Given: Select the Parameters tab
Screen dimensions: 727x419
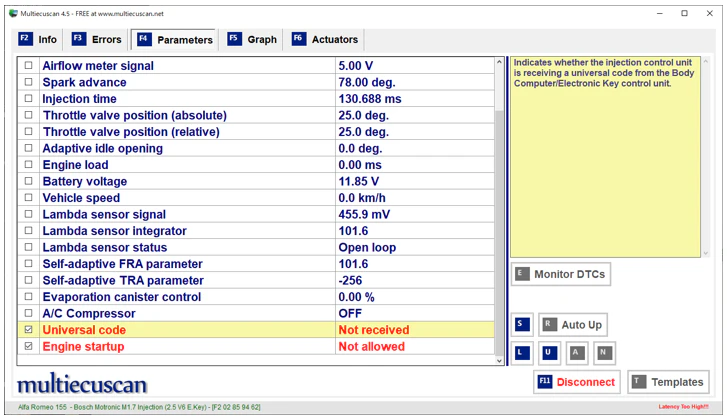Looking at the screenshot, I should 175,39.
